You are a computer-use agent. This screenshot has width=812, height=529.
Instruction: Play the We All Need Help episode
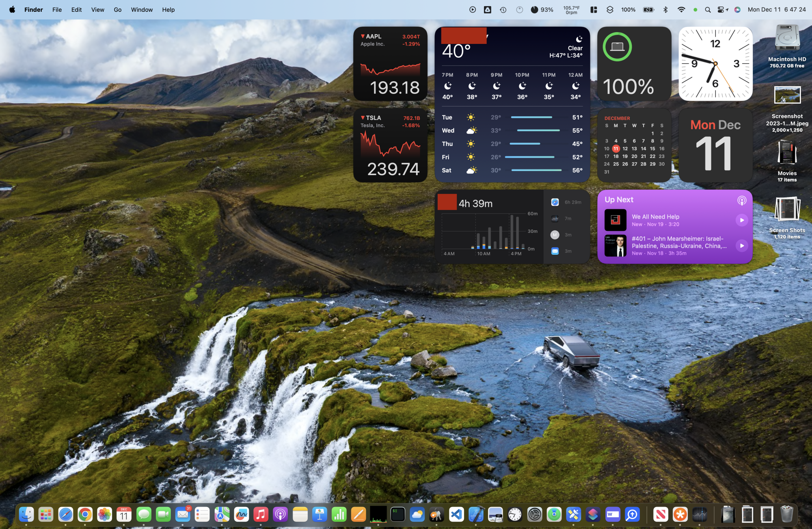[x=741, y=220]
